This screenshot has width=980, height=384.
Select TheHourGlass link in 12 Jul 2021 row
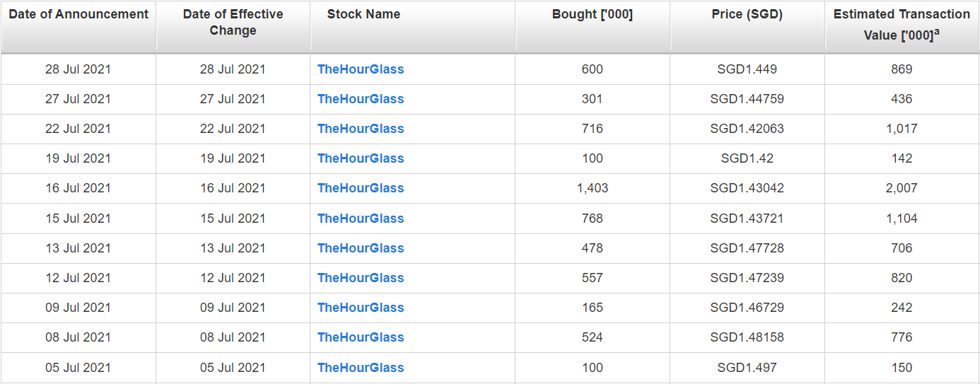point(361,278)
